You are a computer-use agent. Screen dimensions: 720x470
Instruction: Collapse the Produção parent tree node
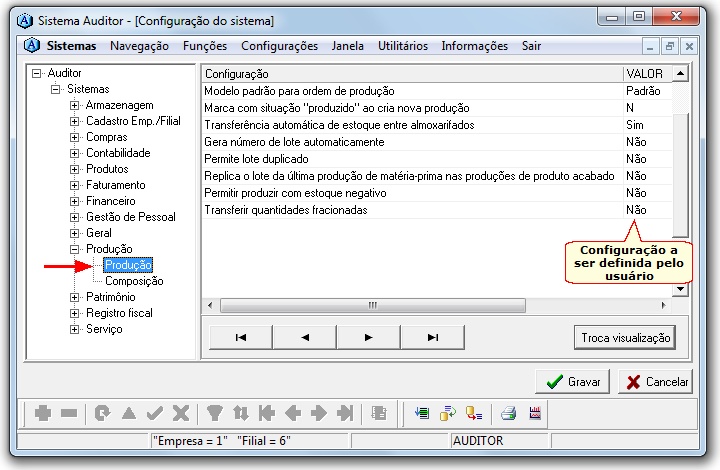point(74,249)
